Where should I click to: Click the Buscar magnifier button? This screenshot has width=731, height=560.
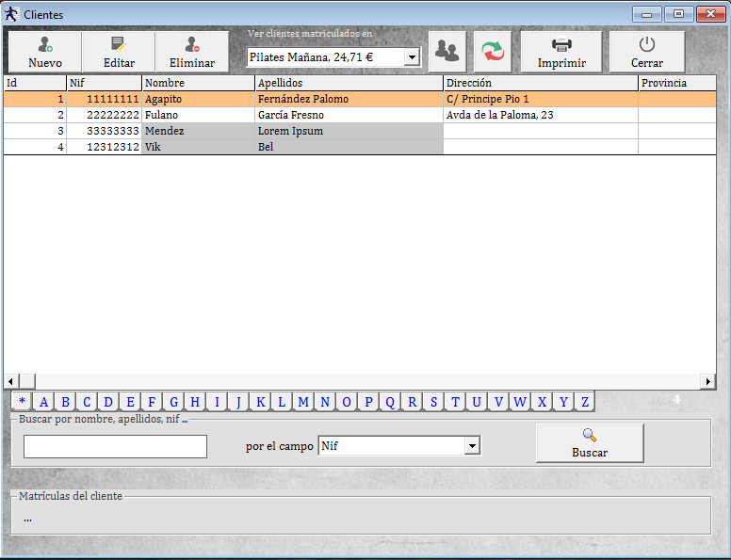[x=590, y=442]
